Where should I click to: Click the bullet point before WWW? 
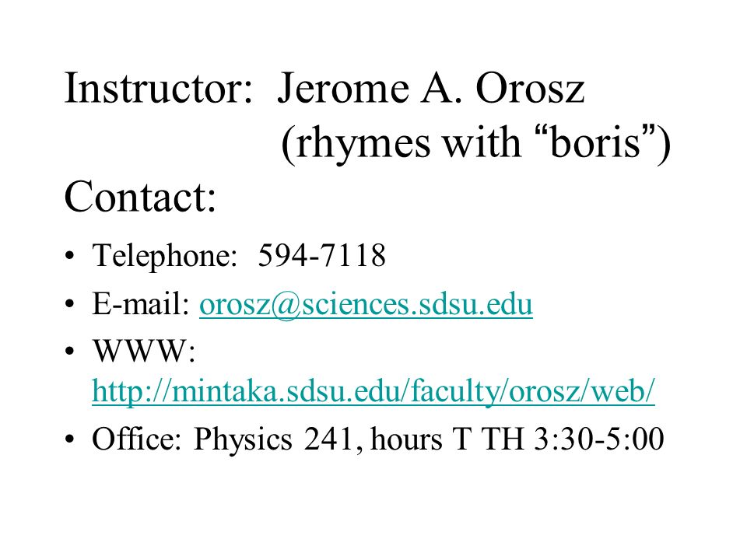(x=70, y=352)
